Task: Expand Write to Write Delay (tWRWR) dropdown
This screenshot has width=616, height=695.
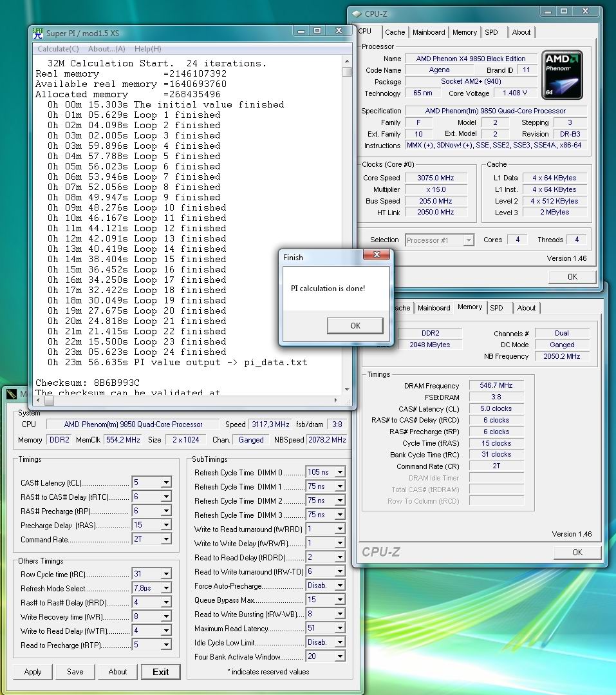Action: pyautogui.click(x=340, y=544)
